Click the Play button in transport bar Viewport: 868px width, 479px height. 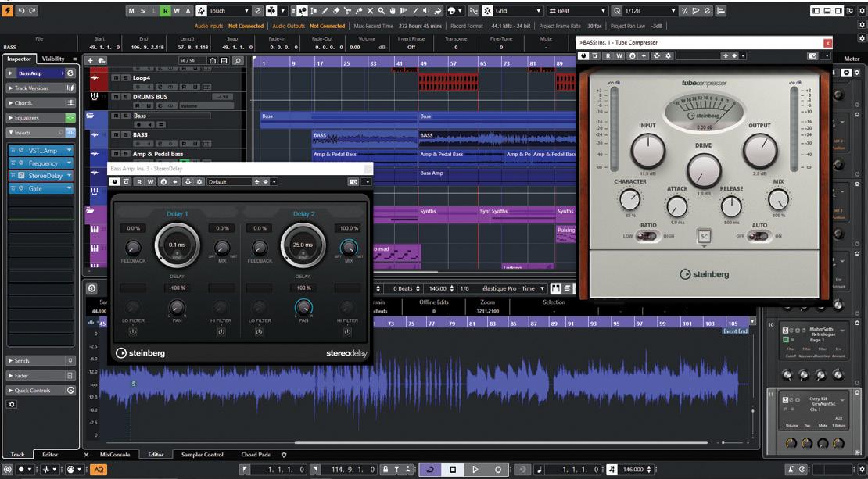click(x=475, y=469)
